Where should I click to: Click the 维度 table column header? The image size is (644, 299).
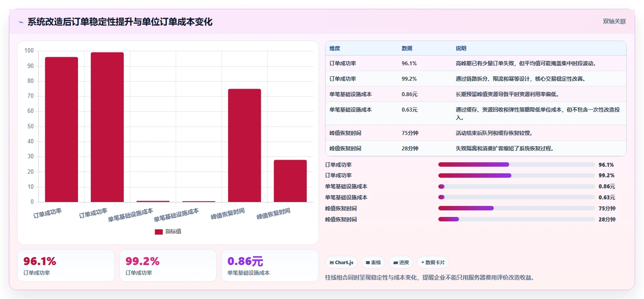point(335,49)
